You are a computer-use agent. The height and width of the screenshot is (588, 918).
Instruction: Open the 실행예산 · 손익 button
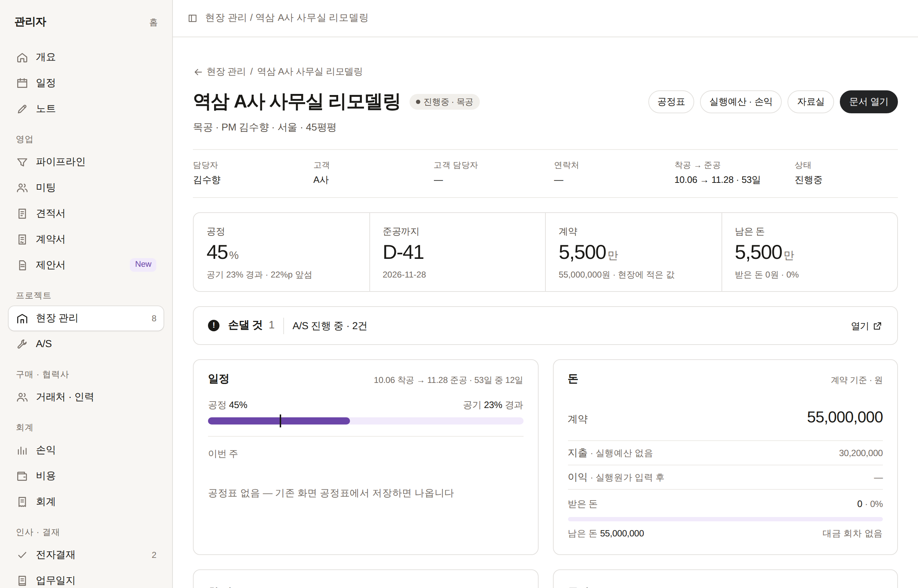(740, 102)
